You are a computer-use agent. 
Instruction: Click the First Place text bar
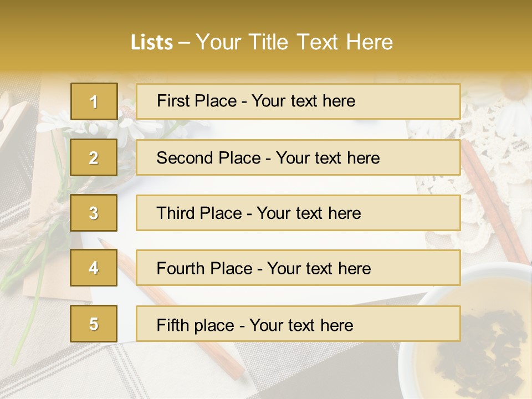pyautogui.click(x=298, y=101)
